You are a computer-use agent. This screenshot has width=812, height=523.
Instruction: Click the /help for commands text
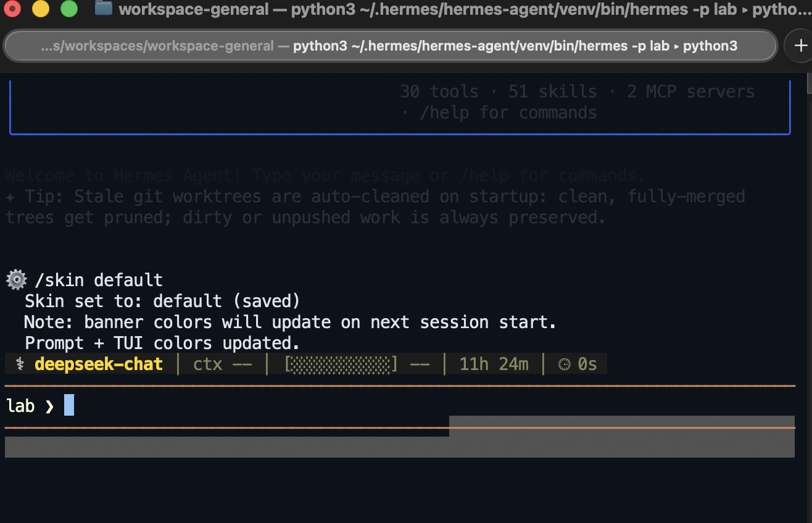coord(508,112)
